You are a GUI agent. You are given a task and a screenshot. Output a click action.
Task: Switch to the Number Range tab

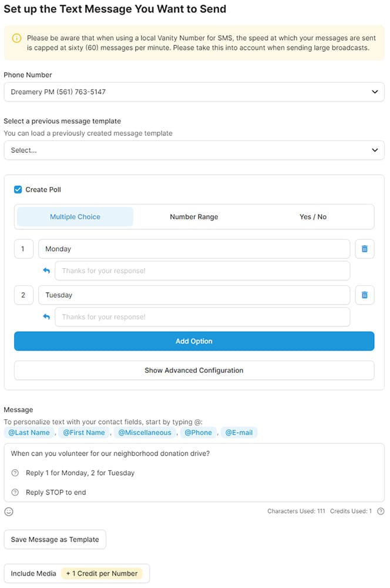(194, 216)
